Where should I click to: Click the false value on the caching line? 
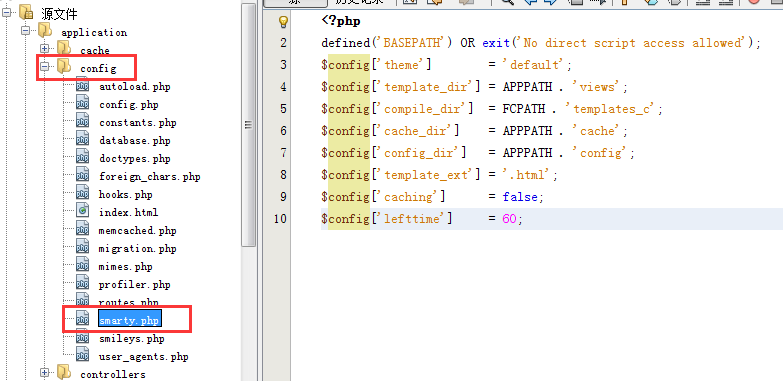(520, 197)
